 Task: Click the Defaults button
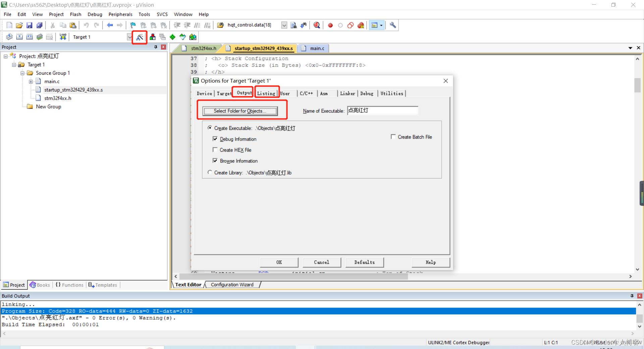point(365,262)
